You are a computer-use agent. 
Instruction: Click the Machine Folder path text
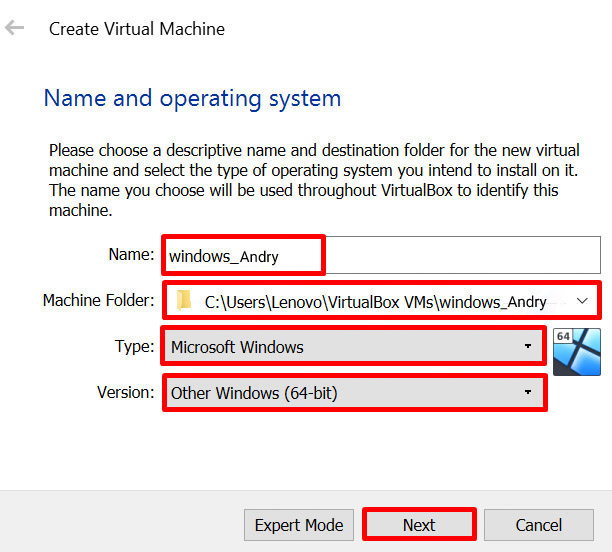tap(375, 301)
